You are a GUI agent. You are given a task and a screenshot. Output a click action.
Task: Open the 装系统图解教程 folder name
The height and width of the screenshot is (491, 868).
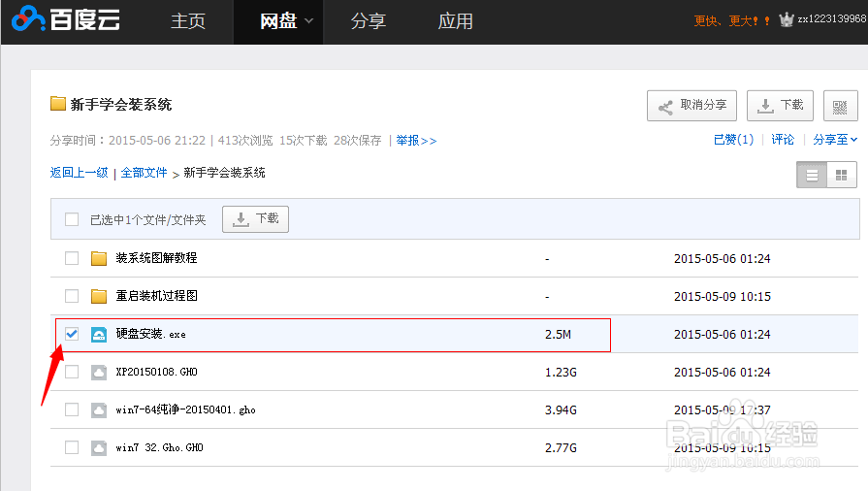coord(156,258)
